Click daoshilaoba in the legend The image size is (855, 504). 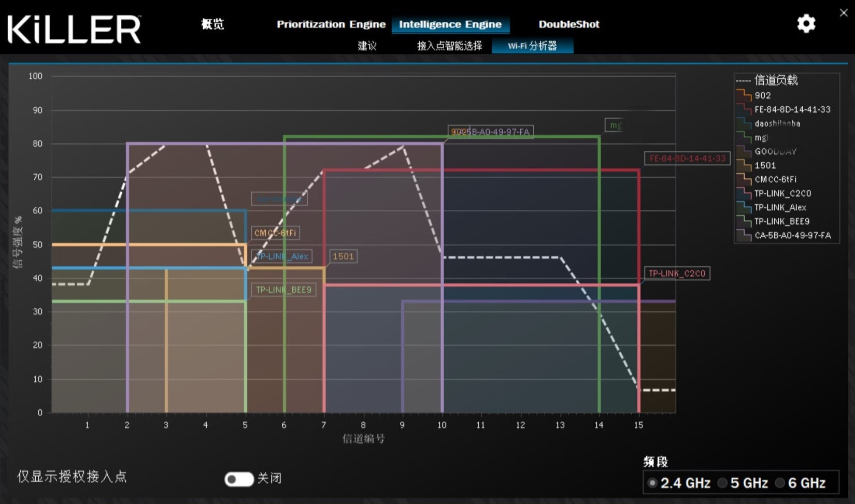(x=777, y=124)
